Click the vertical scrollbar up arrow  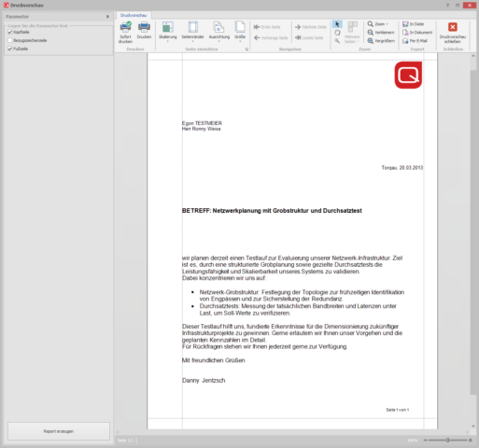click(473, 56)
